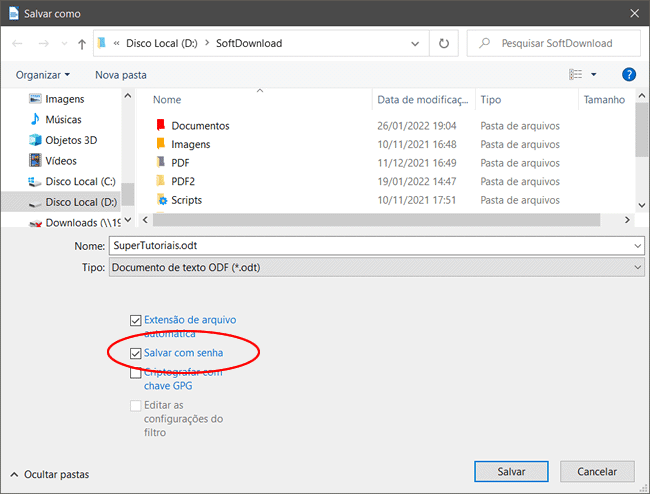Select the Músicas sidebar icon

[35, 119]
